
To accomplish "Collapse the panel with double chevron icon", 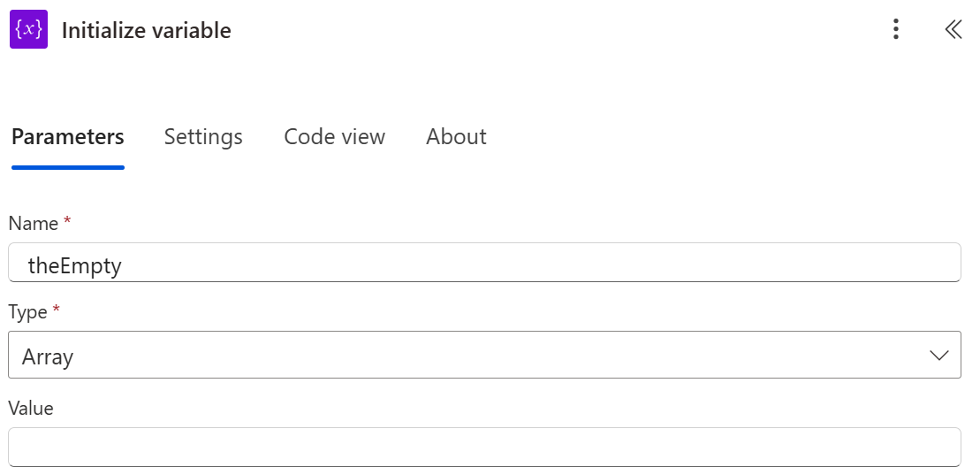I will pos(953,30).
